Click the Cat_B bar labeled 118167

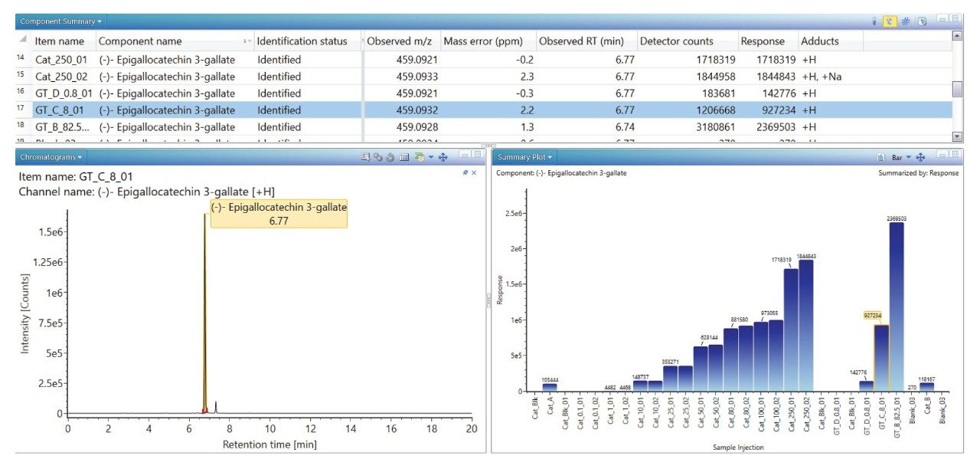click(x=926, y=387)
